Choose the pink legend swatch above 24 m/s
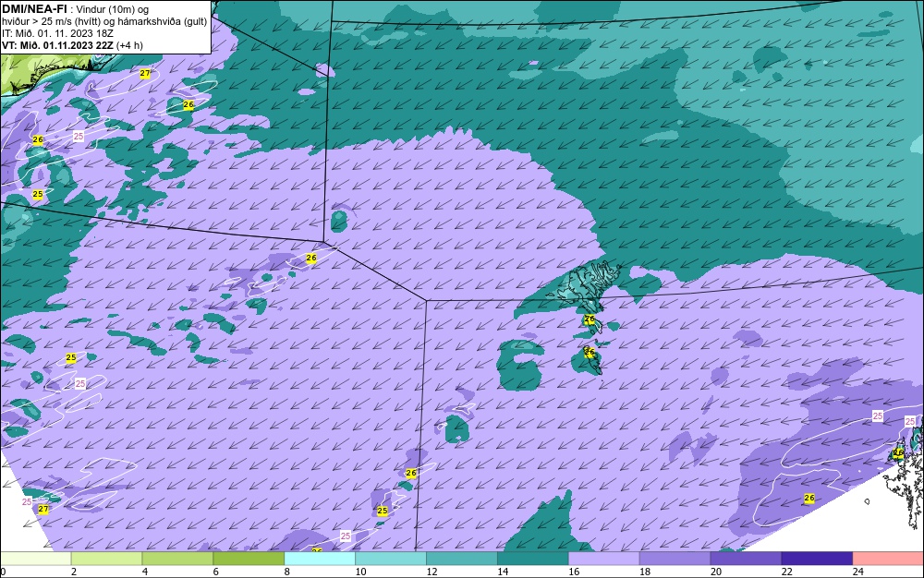Image resolution: width=924 pixels, height=578 pixels. tap(888, 559)
